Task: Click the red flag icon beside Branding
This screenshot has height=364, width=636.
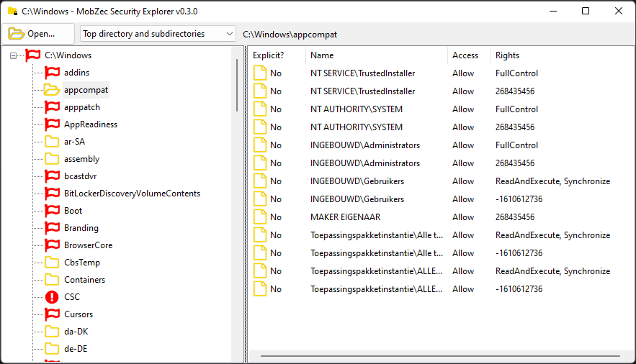Action: coord(52,228)
